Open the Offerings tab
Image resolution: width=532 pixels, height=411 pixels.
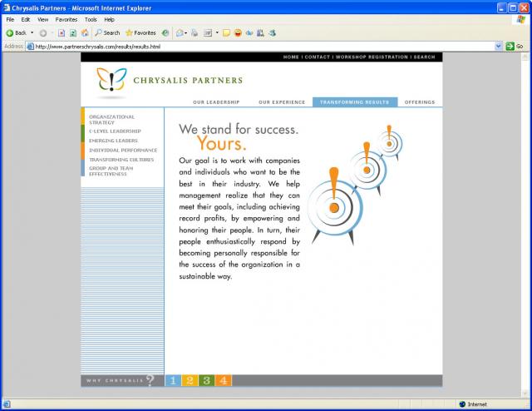[420, 102]
